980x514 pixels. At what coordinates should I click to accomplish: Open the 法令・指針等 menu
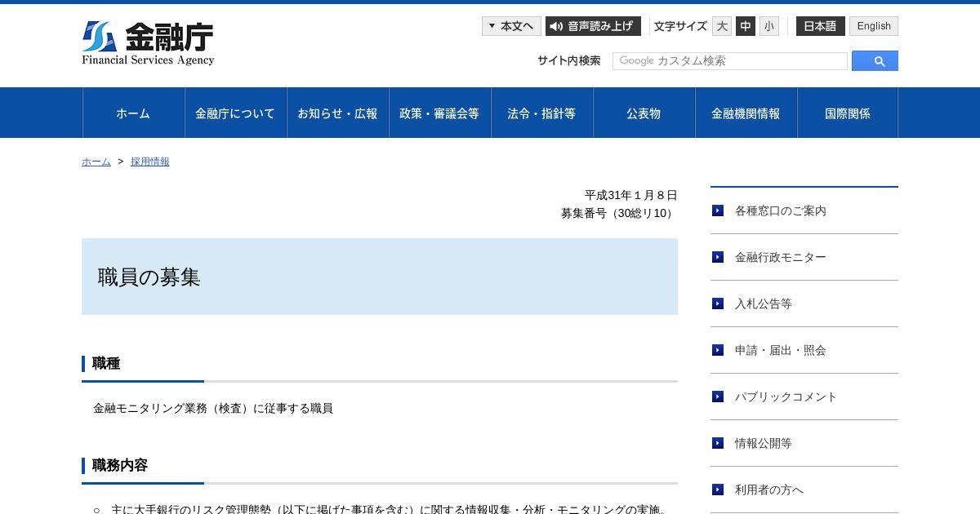(x=542, y=113)
